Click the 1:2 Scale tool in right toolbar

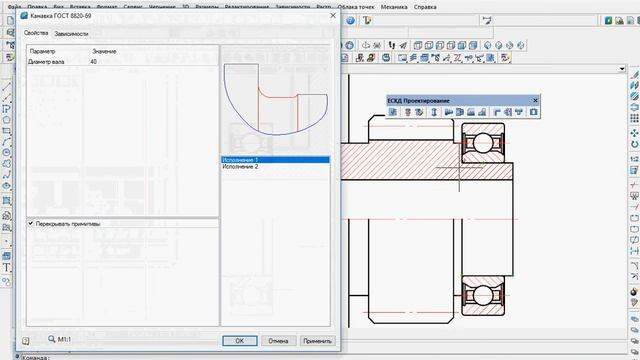pos(634,159)
